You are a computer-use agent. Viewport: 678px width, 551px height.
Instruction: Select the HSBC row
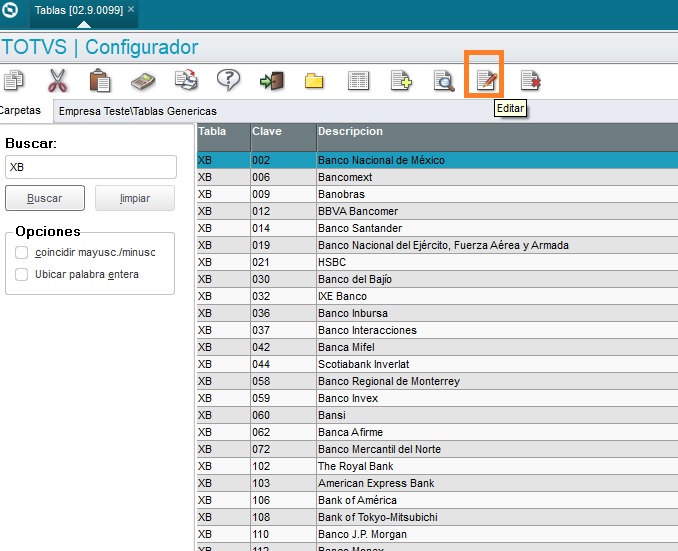point(438,262)
